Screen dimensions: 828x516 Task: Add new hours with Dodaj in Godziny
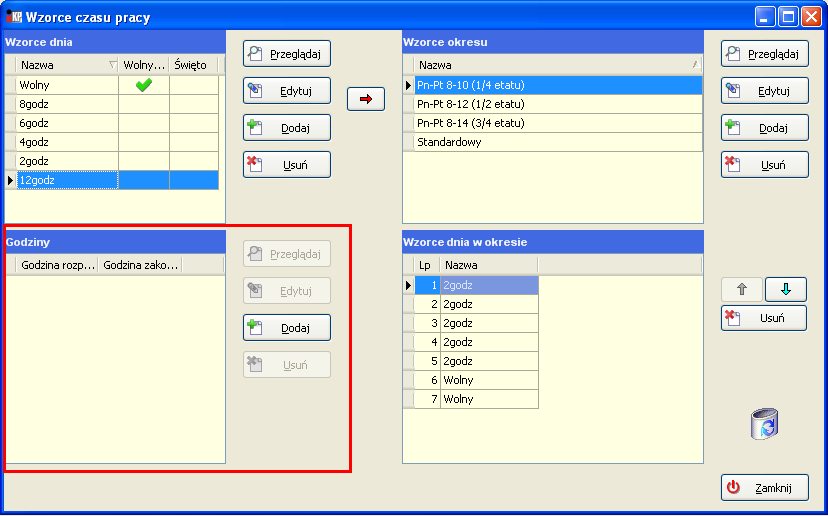pos(287,328)
